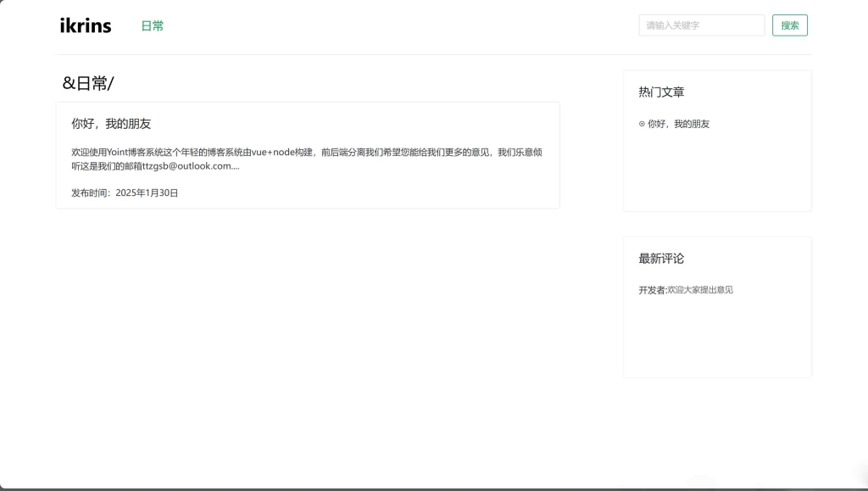
Task: Return home via the ikrins logo
Action: click(84, 25)
